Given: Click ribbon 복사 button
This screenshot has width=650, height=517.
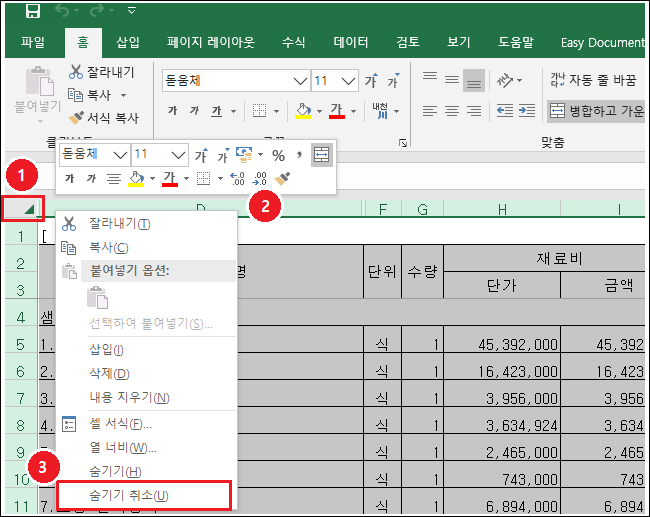Looking at the screenshot, I should (90, 95).
